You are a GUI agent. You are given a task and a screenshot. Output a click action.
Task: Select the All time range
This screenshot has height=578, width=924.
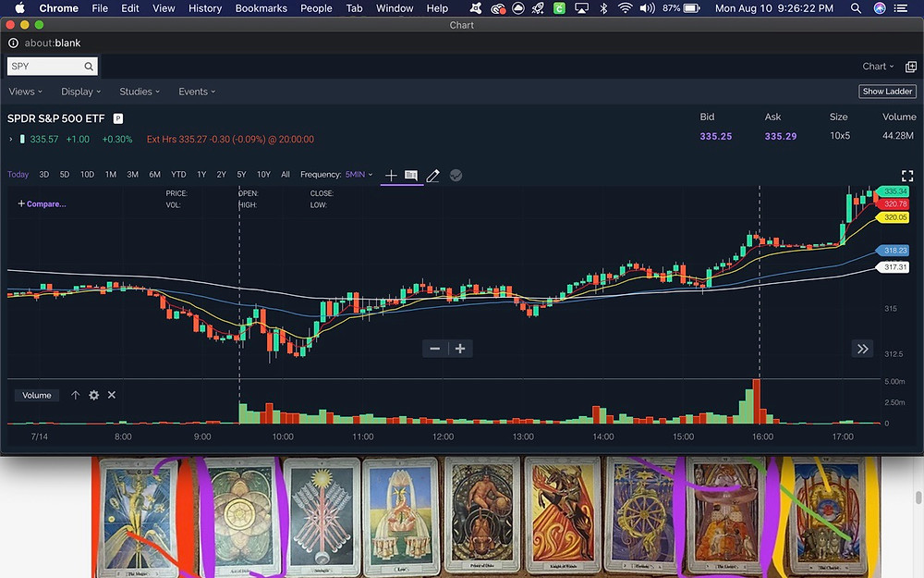point(286,175)
